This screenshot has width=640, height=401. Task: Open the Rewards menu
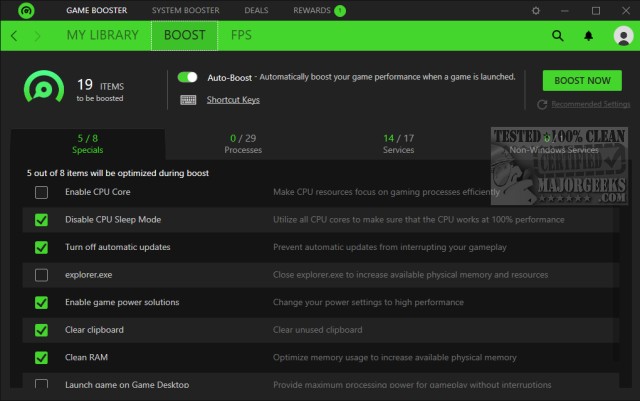pos(312,10)
